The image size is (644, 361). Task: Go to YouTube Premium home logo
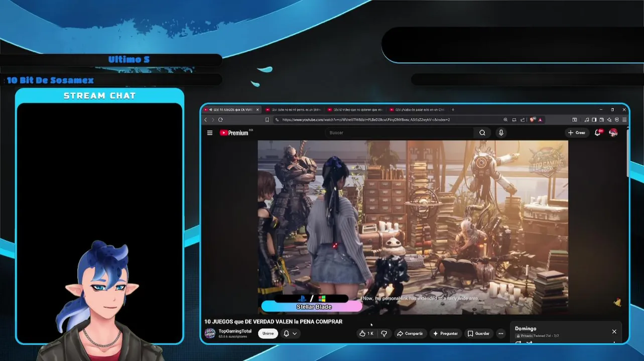point(234,133)
